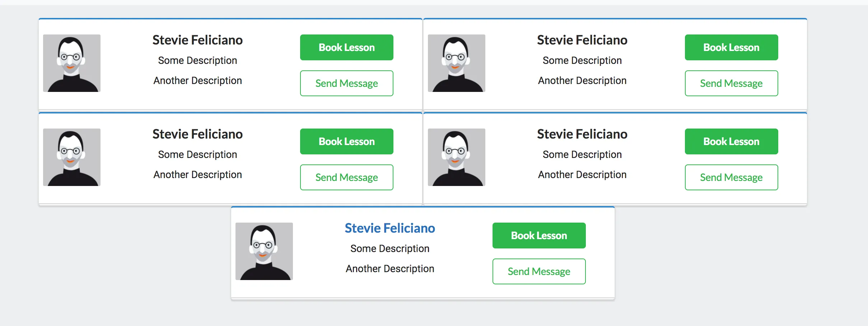Click the avatar image in top-right card
868x326 pixels.
(456, 63)
